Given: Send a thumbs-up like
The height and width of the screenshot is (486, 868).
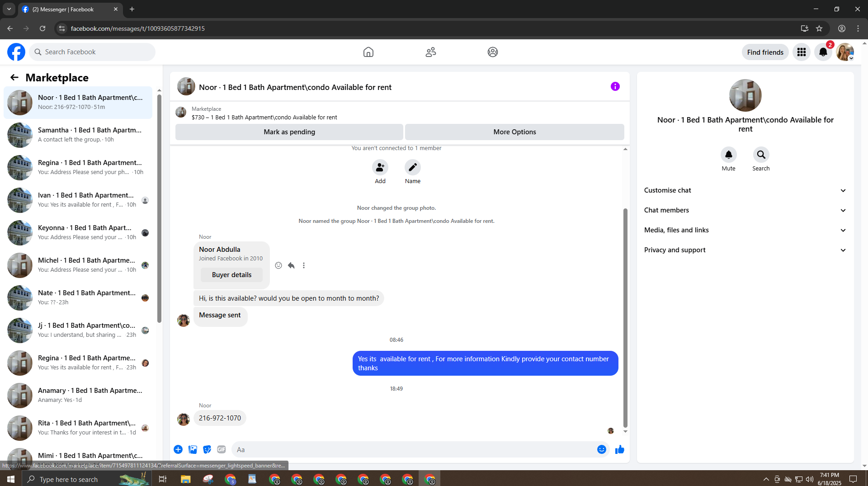Looking at the screenshot, I should click(620, 449).
